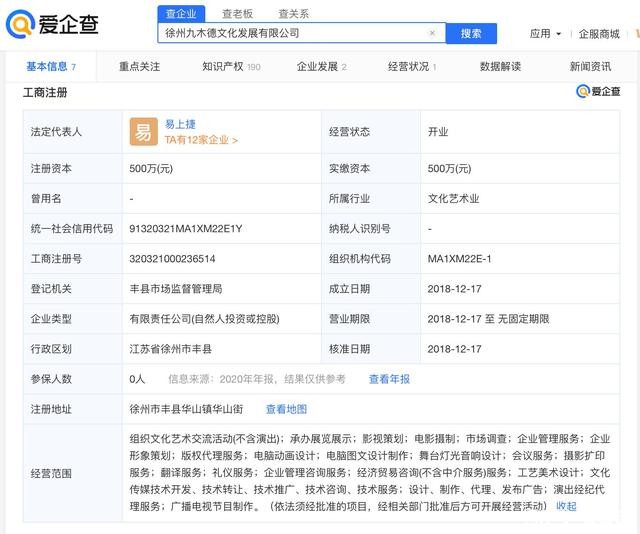Image resolution: width=640 pixels, height=534 pixels.
Task: Switch to the 查关系 search tab
Action: pyautogui.click(x=293, y=14)
